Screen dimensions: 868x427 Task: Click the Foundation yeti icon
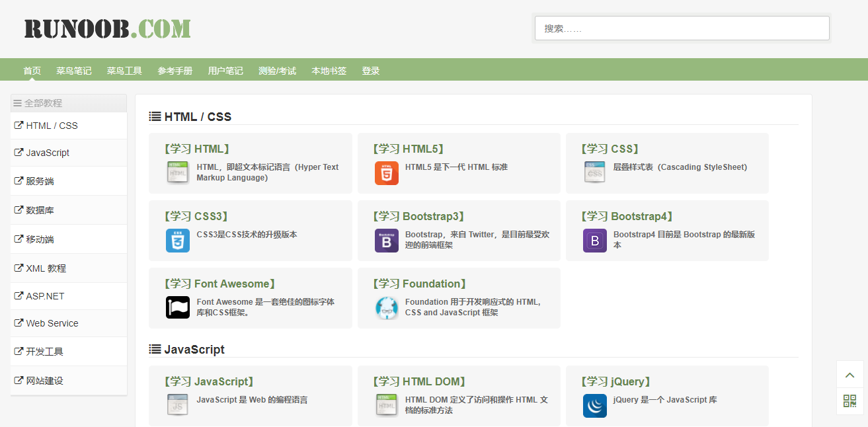click(x=387, y=307)
